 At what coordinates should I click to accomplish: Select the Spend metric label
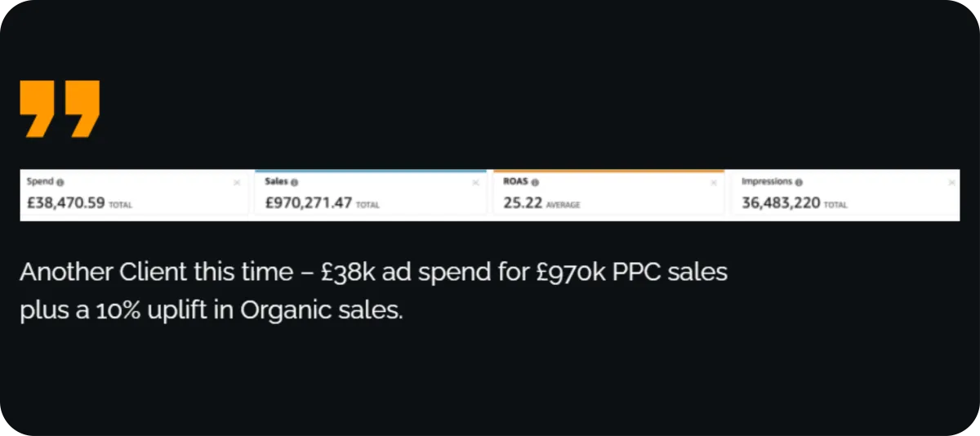41,182
